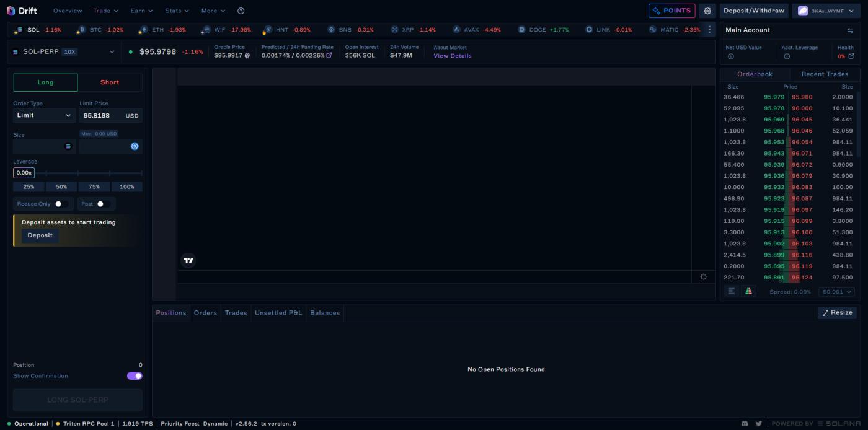Click the Main Account swap icon
The image size is (868, 430).
pos(850,30)
